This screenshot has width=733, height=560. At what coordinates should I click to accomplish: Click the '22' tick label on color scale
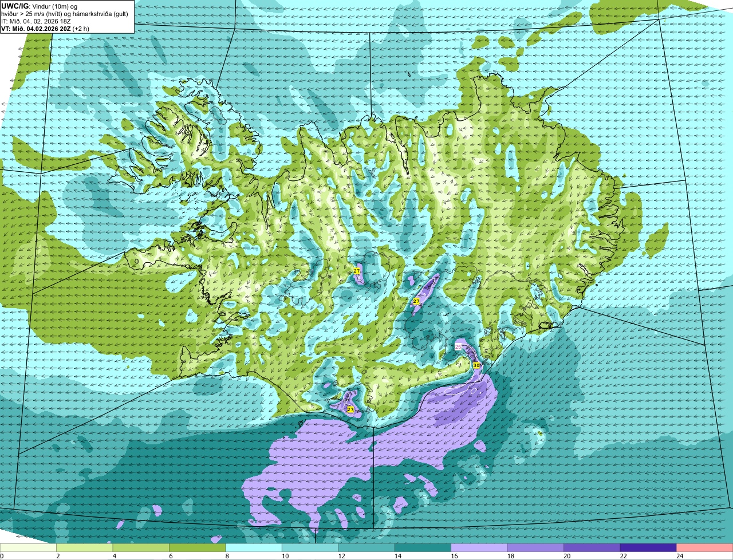tap(622, 556)
